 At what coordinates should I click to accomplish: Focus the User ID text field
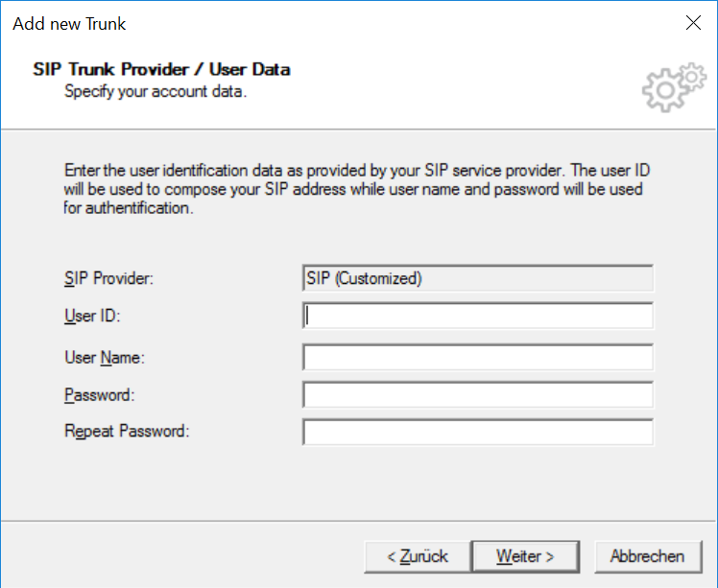(478, 316)
